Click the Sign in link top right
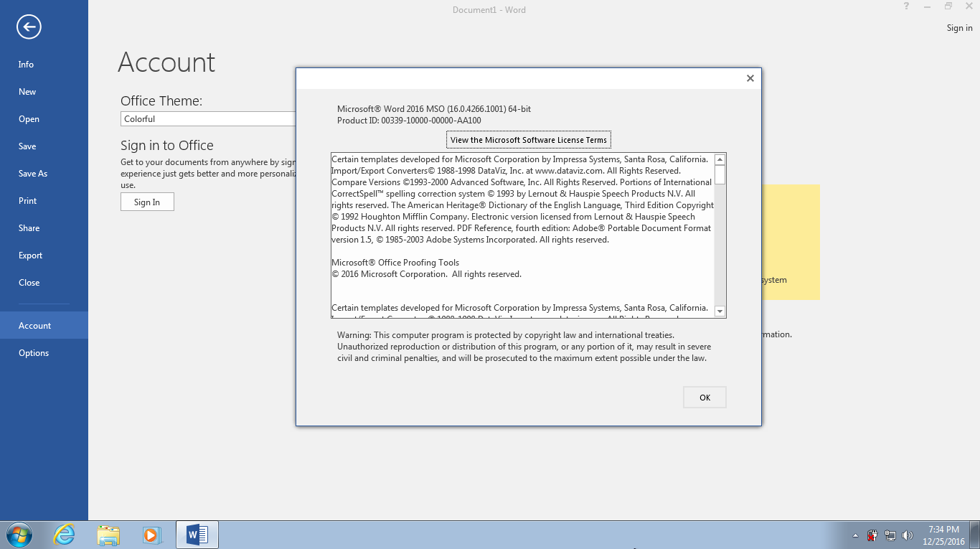Screen dimensions: 980x549 click(x=959, y=28)
